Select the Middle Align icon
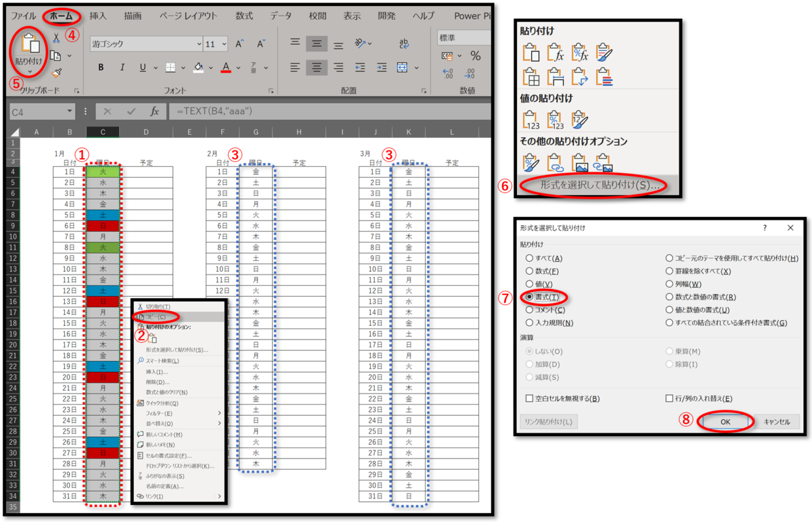 coord(316,44)
